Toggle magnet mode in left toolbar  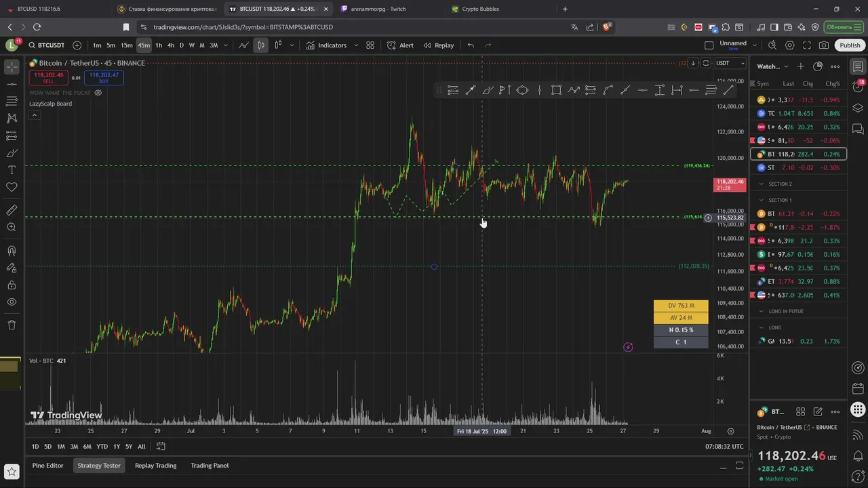[x=12, y=251]
